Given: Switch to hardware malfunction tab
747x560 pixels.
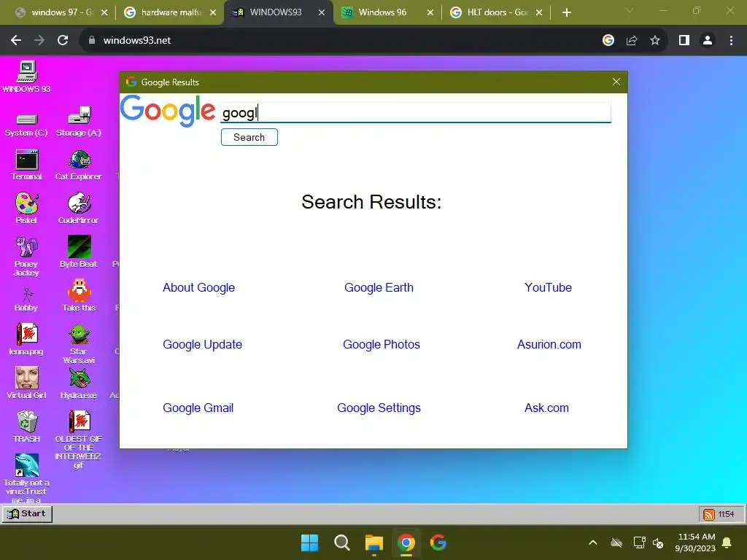Looking at the screenshot, I should (x=170, y=12).
